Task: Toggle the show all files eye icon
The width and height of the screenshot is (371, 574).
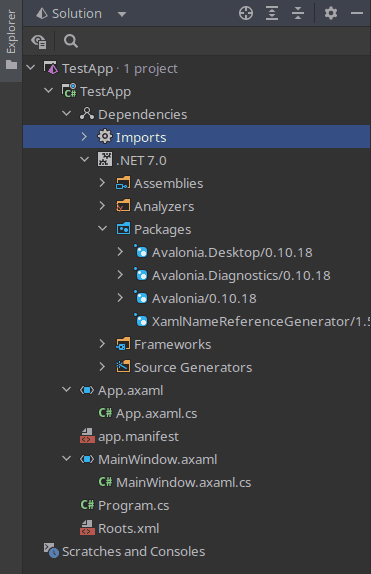Action: (x=39, y=41)
